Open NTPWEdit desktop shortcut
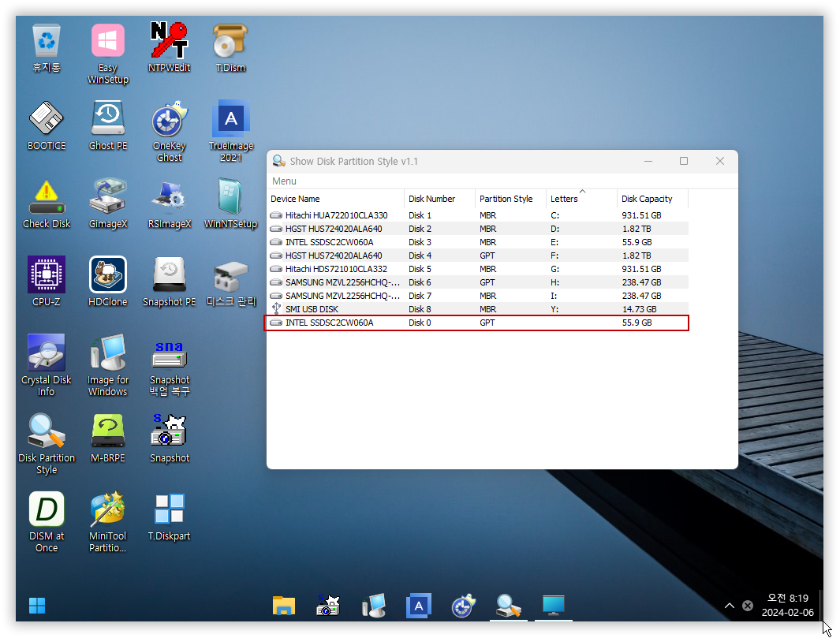Image resolution: width=840 pixels, height=638 pixels. click(x=170, y=48)
